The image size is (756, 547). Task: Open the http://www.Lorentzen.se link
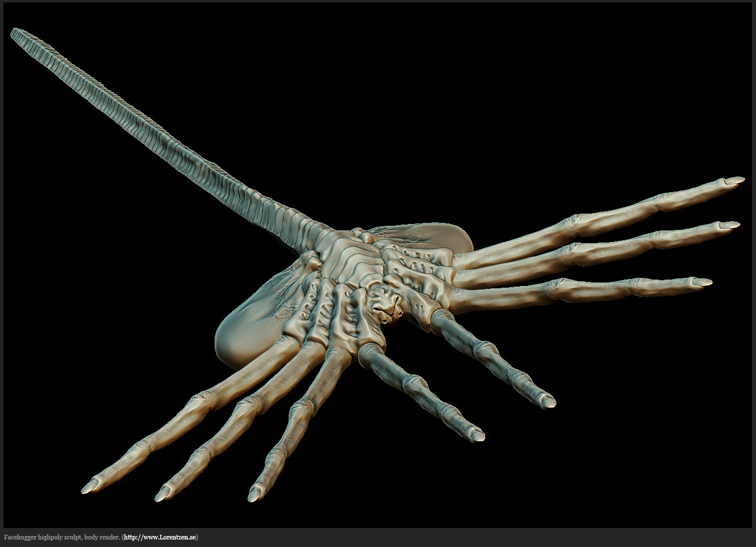[160, 538]
